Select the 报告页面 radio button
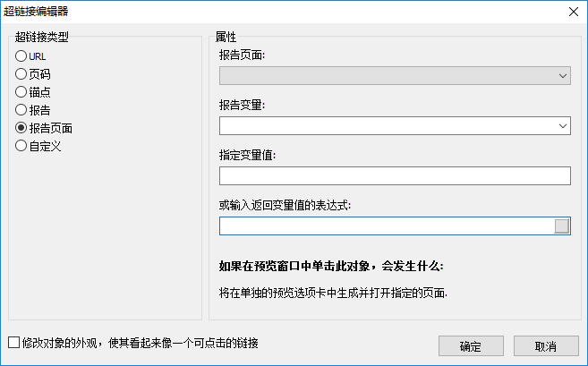 44,128
